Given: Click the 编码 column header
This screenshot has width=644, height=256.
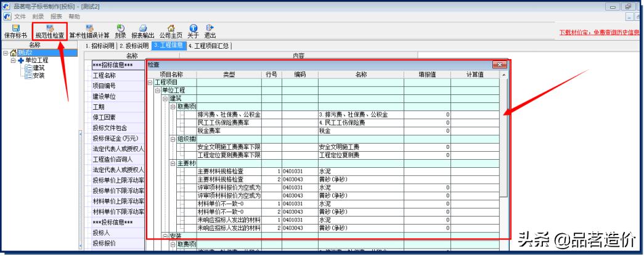Looking at the screenshot, I should pyautogui.click(x=300, y=75).
